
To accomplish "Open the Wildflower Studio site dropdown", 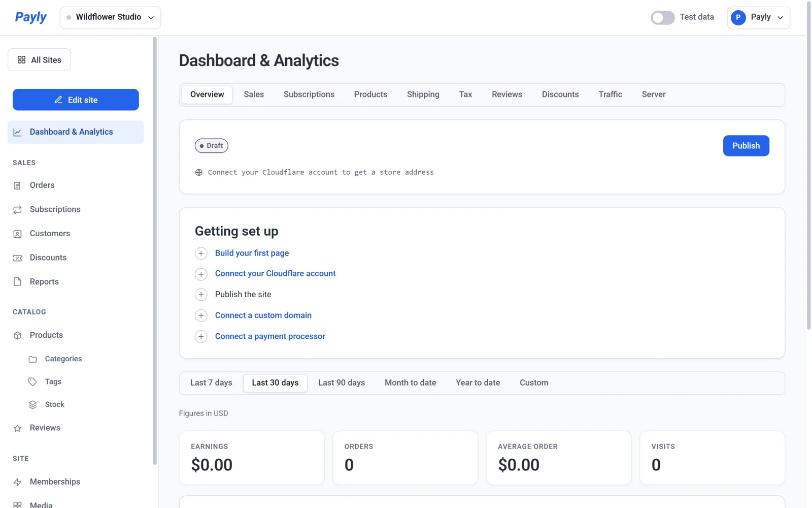I will 110,17.
